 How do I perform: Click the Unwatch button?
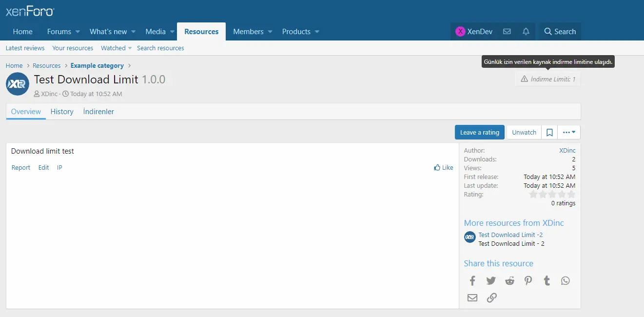(x=524, y=132)
